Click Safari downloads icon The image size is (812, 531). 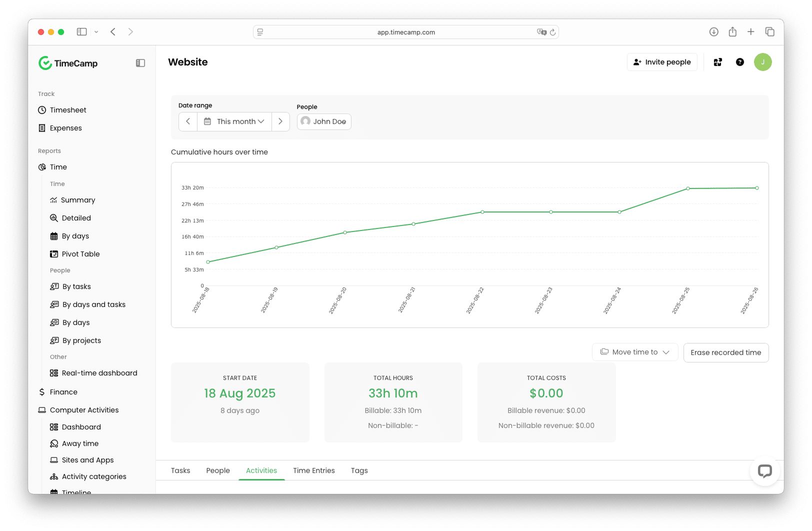click(x=714, y=32)
